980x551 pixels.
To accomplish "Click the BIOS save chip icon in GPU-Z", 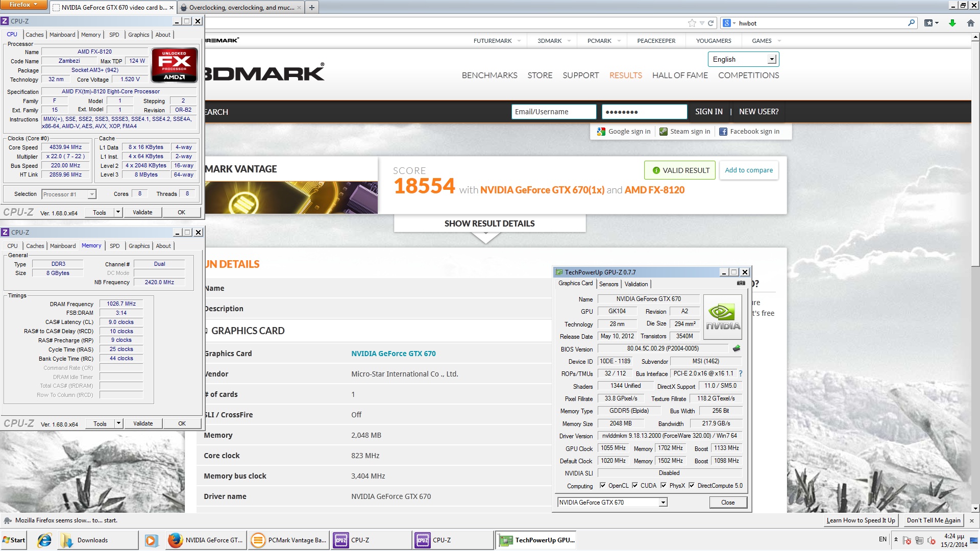I will point(736,348).
